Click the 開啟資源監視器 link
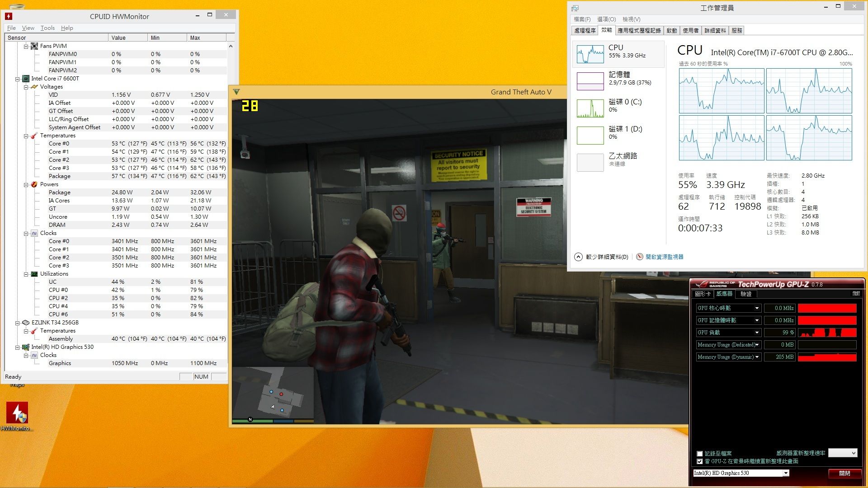This screenshot has width=868, height=488. click(664, 257)
